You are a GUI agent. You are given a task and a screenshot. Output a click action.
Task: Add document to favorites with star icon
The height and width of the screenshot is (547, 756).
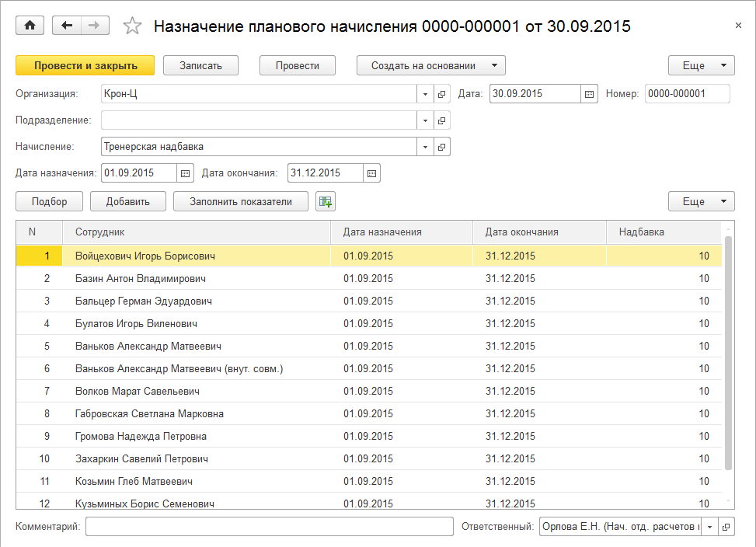tap(133, 26)
